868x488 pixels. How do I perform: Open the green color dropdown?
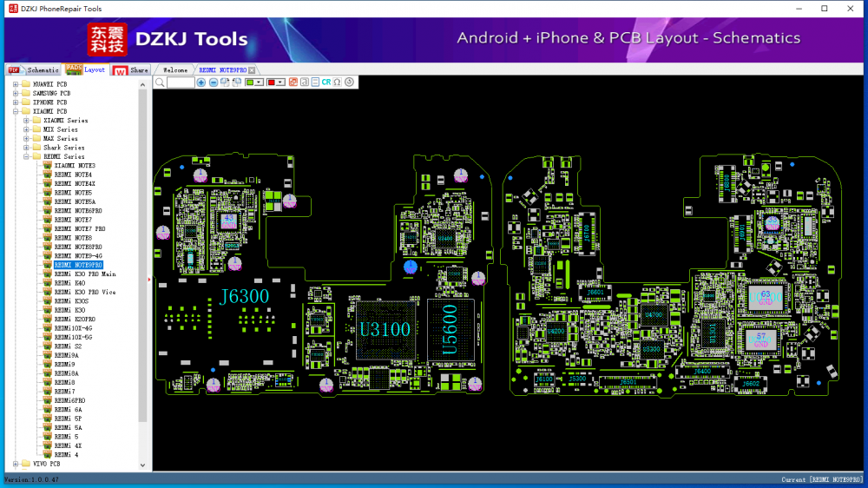click(259, 82)
